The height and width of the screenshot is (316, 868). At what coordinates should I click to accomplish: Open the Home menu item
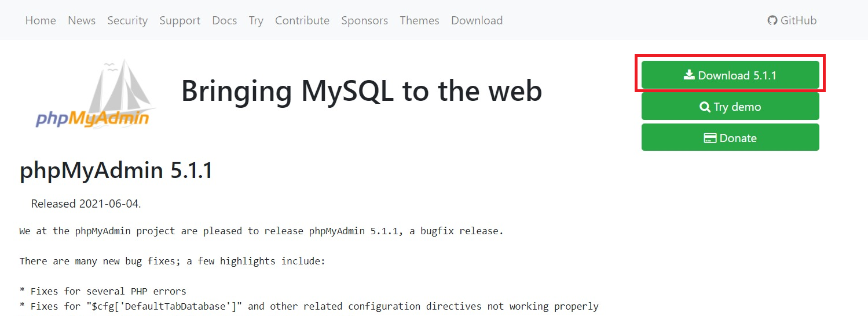pyautogui.click(x=41, y=20)
